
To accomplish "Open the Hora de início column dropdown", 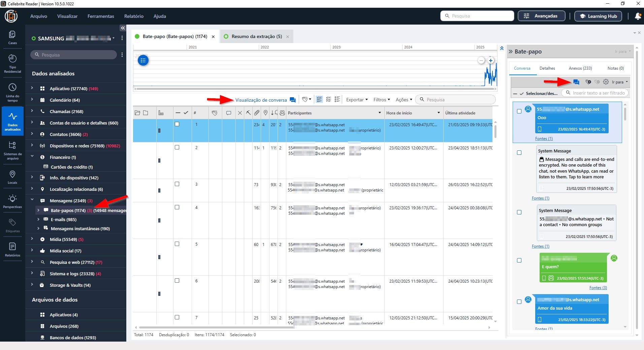I will [x=439, y=113].
